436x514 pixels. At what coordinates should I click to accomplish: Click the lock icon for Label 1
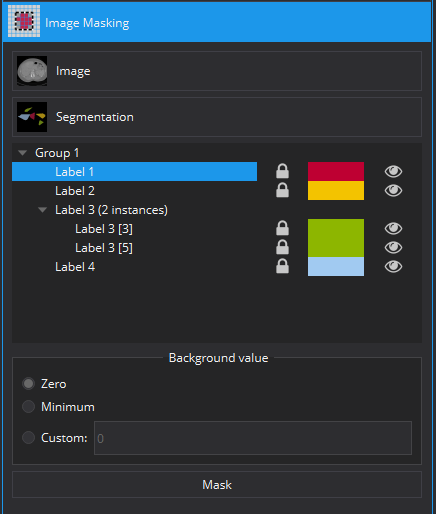282,171
